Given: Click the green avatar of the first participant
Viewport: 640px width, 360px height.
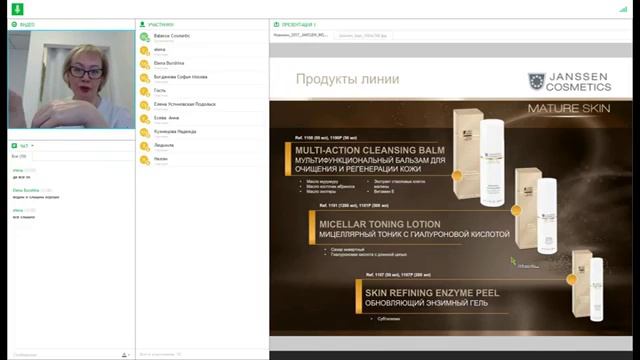Looking at the screenshot, I should (x=144, y=37).
